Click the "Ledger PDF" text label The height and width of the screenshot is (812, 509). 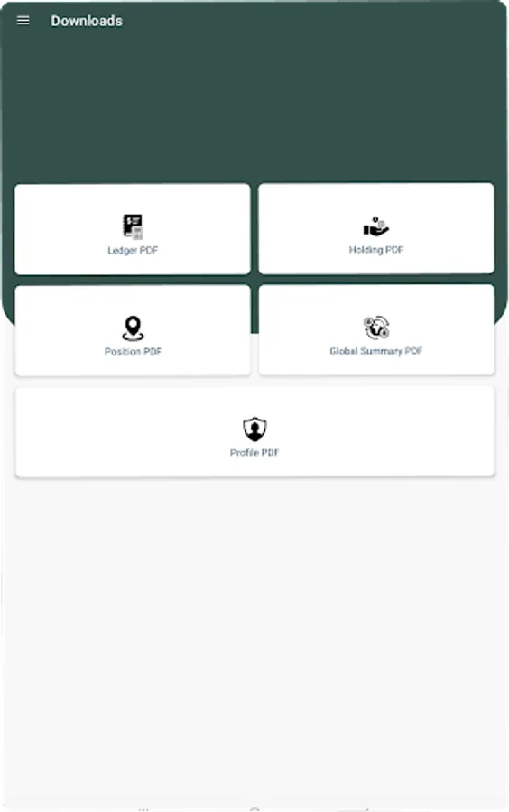coord(133,251)
